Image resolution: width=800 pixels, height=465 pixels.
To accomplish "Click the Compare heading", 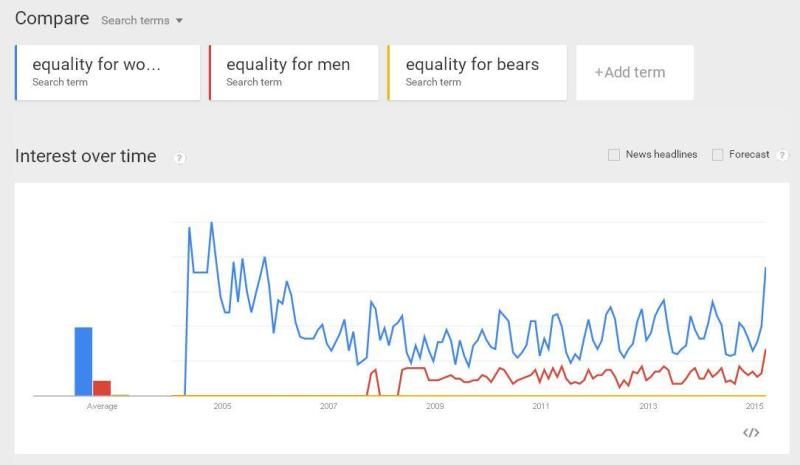I will pos(52,19).
